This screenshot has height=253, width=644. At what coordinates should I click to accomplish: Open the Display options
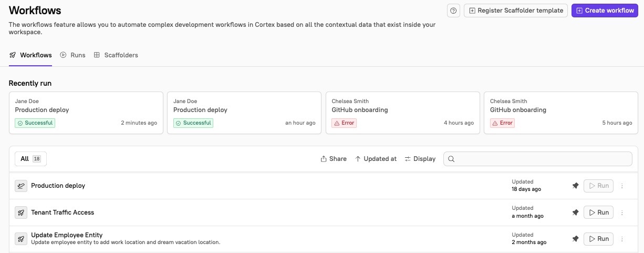[x=420, y=159]
